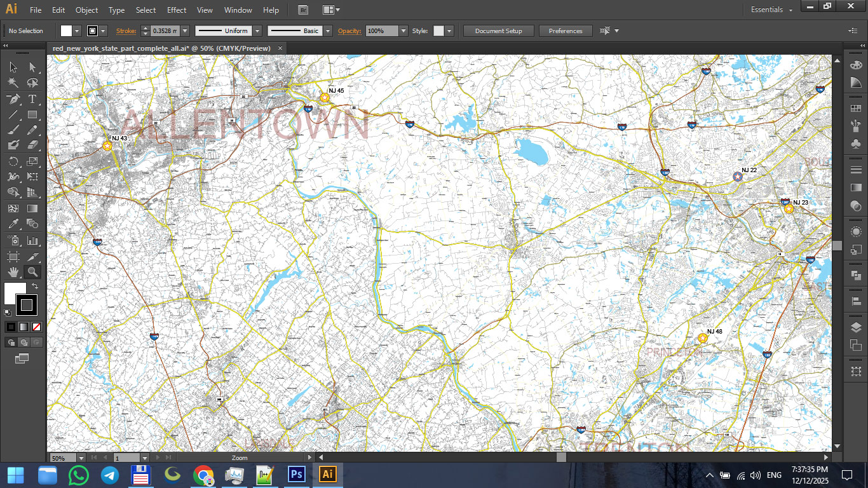Select the Type tool

32,99
